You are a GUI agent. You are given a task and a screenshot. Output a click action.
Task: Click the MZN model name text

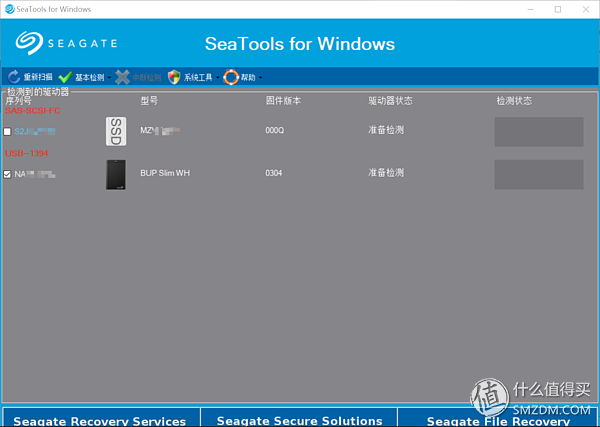tap(160, 130)
